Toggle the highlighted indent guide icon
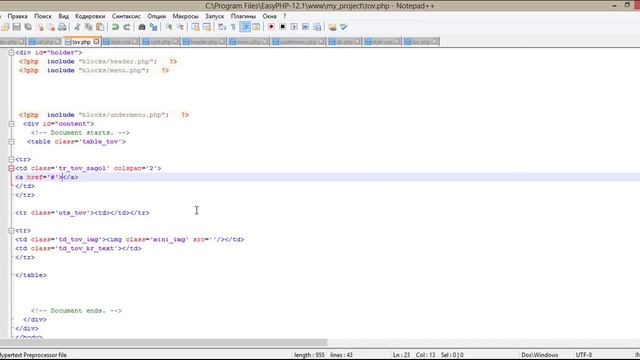This screenshot has width=640, height=360. pos(245,27)
